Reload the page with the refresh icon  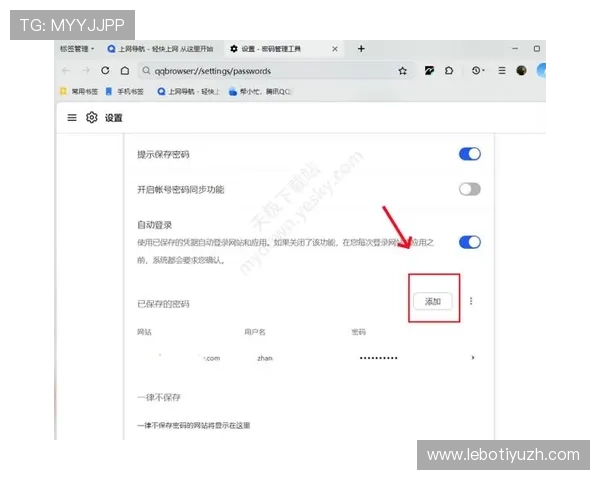105,70
